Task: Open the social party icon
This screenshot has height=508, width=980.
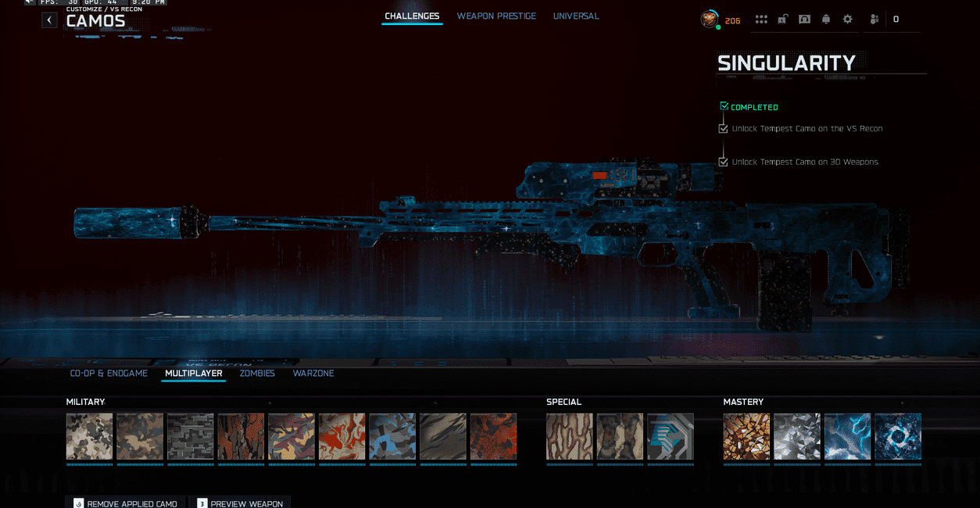Action: (x=874, y=20)
